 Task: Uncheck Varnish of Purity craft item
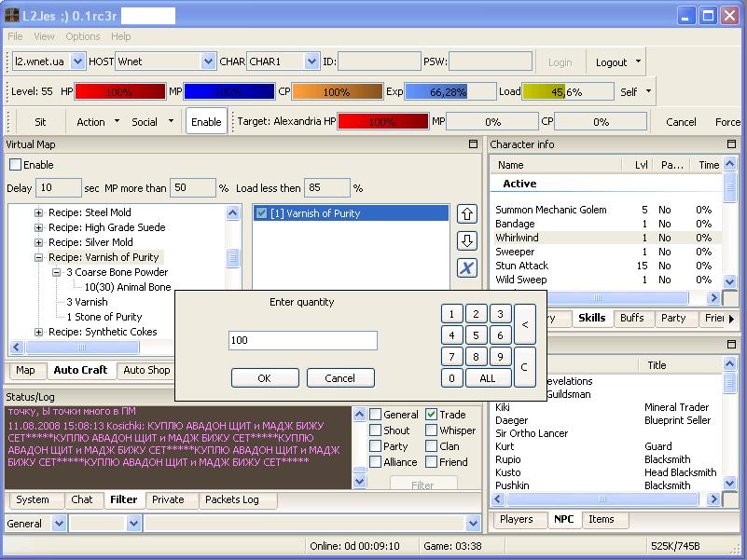click(261, 213)
